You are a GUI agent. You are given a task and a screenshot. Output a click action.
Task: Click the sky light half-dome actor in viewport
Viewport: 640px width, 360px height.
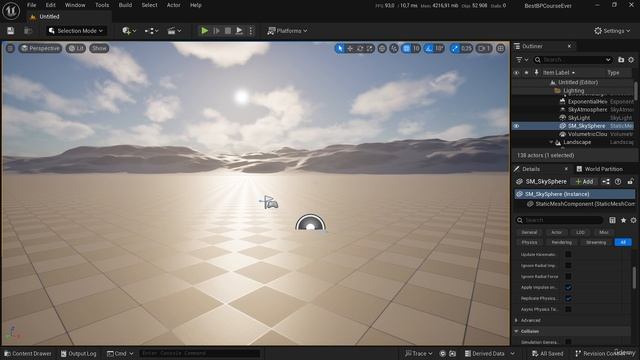[311, 222]
